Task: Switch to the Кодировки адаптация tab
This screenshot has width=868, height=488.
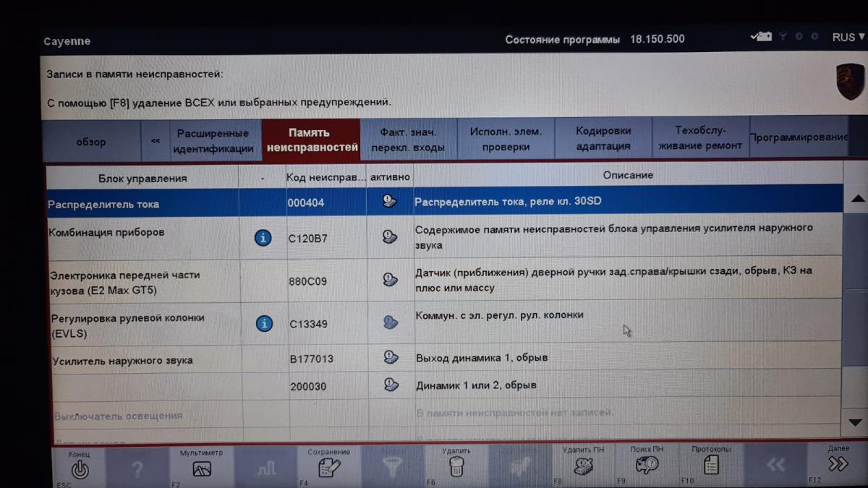Action: tap(603, 139)
